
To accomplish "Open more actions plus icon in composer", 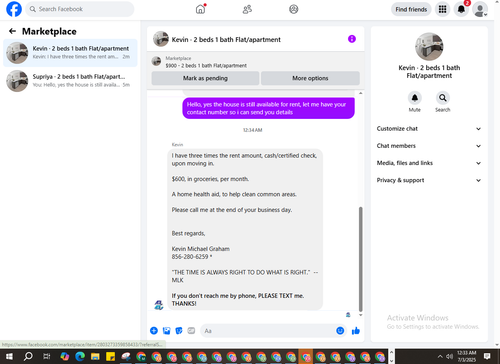I will (154, 331).
